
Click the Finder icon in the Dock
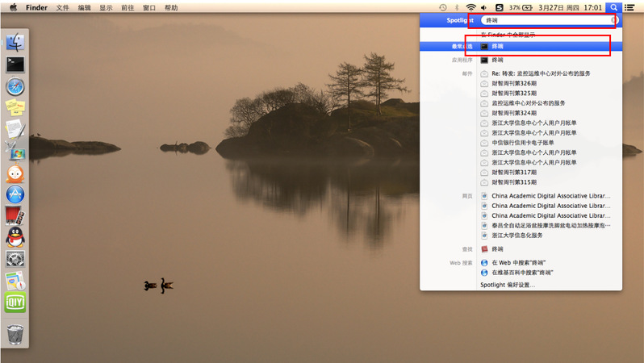pyautogui.click(x=15, y=42)
